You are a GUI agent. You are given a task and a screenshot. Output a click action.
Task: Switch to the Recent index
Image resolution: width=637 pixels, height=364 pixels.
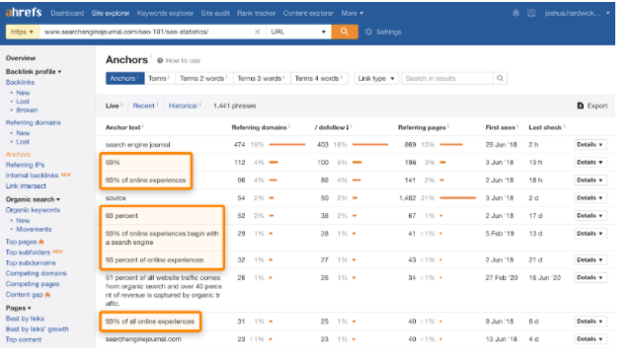tap(143, 106)
